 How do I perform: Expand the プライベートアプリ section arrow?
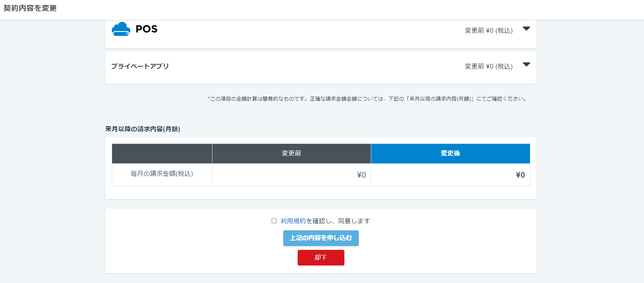pyautogui.click(x=526, y=65)
